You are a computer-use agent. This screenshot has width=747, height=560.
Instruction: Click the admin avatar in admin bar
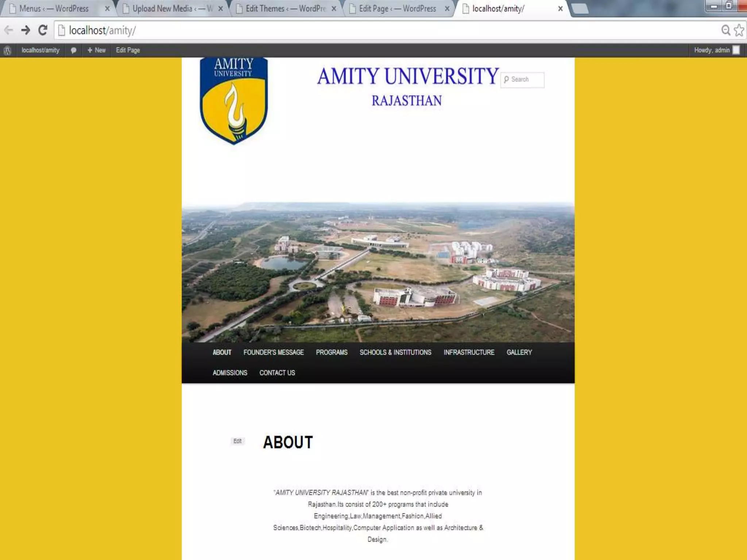(x=736, y=50)
